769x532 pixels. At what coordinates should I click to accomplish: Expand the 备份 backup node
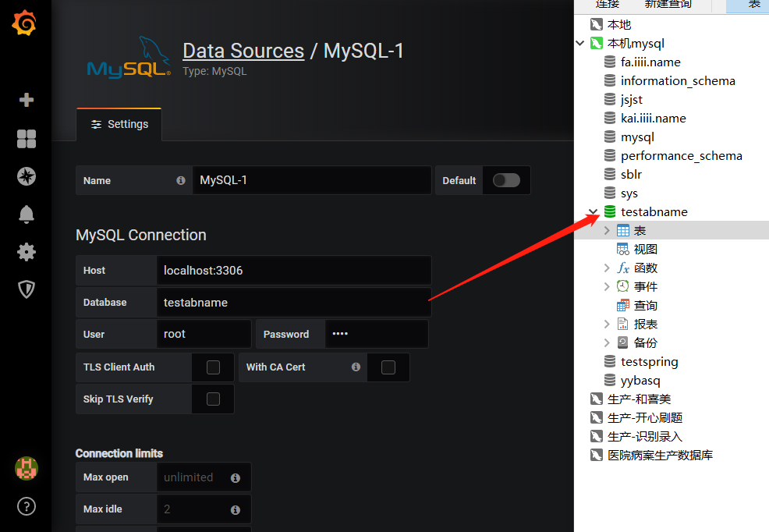tap(607, 342)
